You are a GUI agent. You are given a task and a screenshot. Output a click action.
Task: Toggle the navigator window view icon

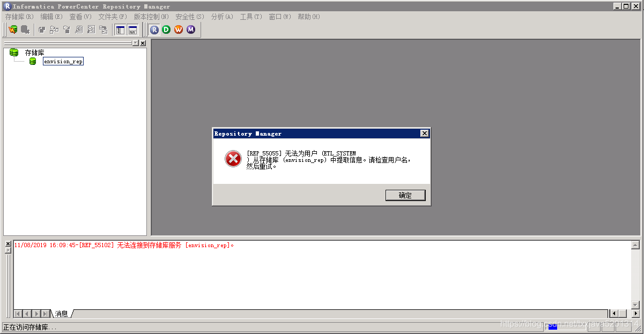coord(121,29)
